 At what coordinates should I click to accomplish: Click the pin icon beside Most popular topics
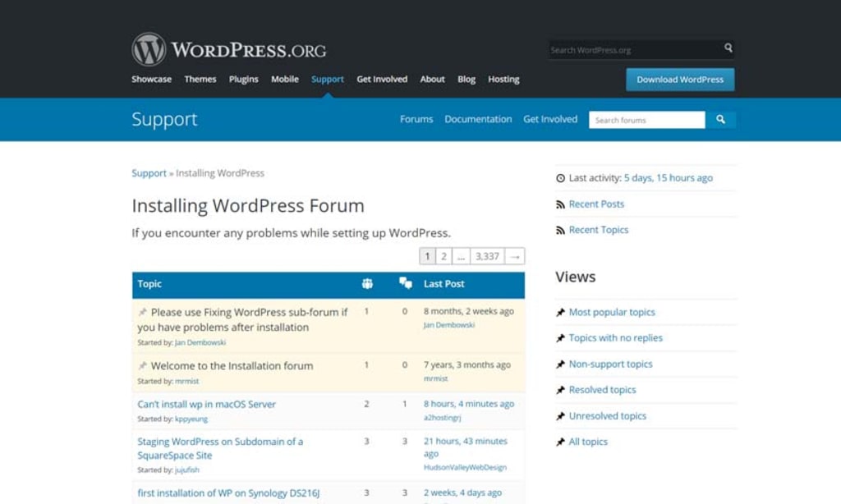560,312
